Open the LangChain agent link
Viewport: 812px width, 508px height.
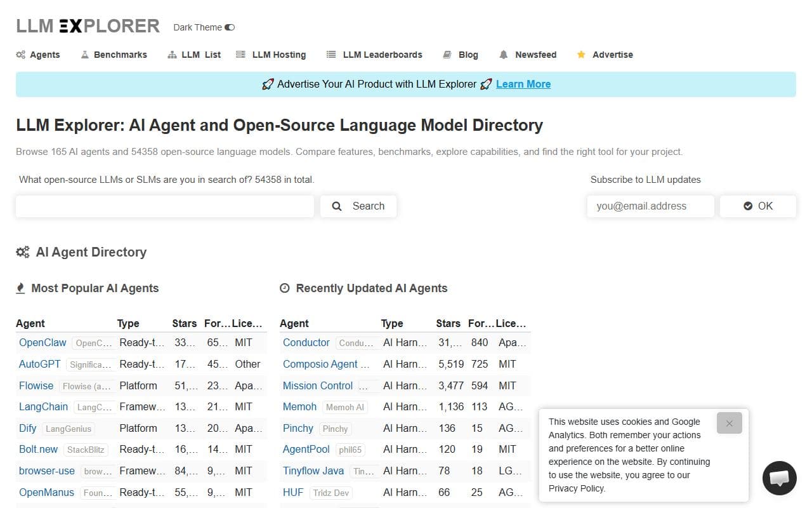(x=43, y=406)
